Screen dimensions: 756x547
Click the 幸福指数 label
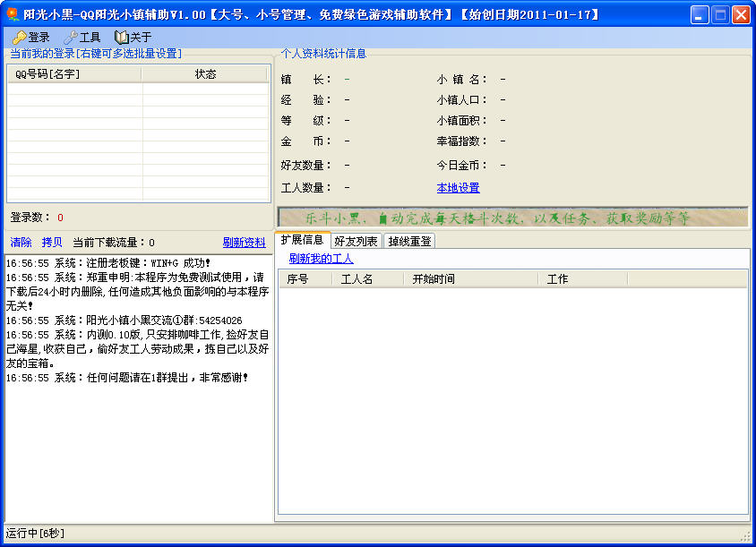pos(461,141)
